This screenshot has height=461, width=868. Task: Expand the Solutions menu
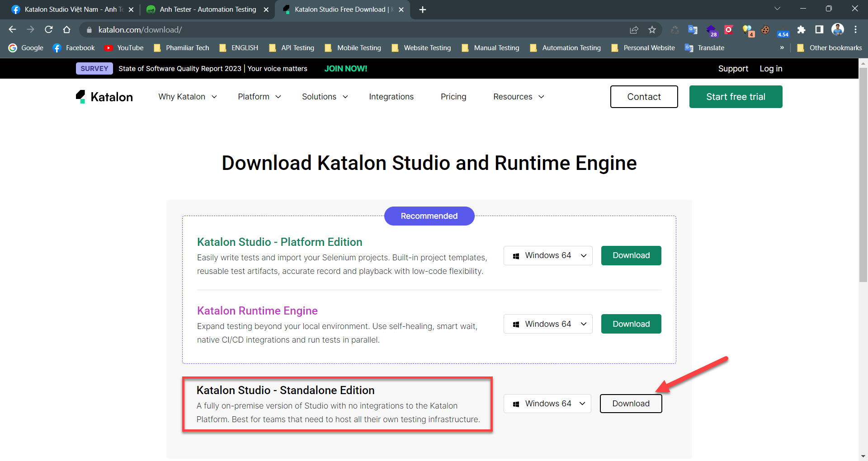(325, 97)
